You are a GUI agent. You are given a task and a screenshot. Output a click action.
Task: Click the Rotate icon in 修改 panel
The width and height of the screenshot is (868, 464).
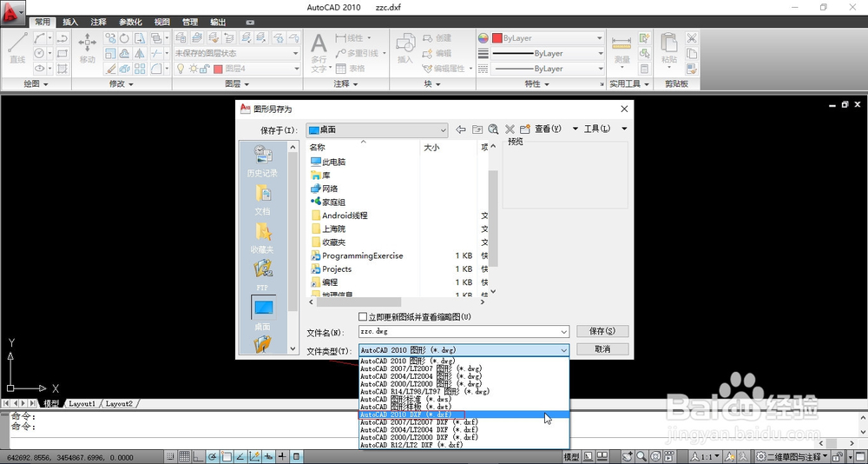coord(124,38)
